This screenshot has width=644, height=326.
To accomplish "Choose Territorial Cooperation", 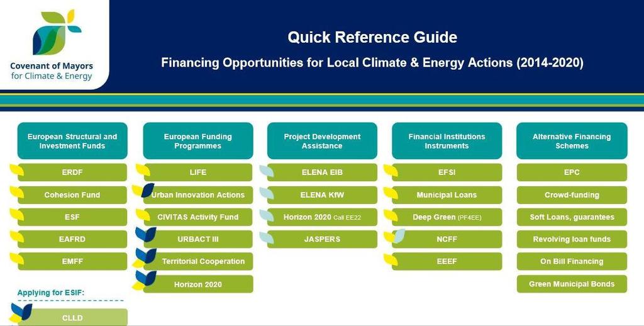I will point(198,261).
